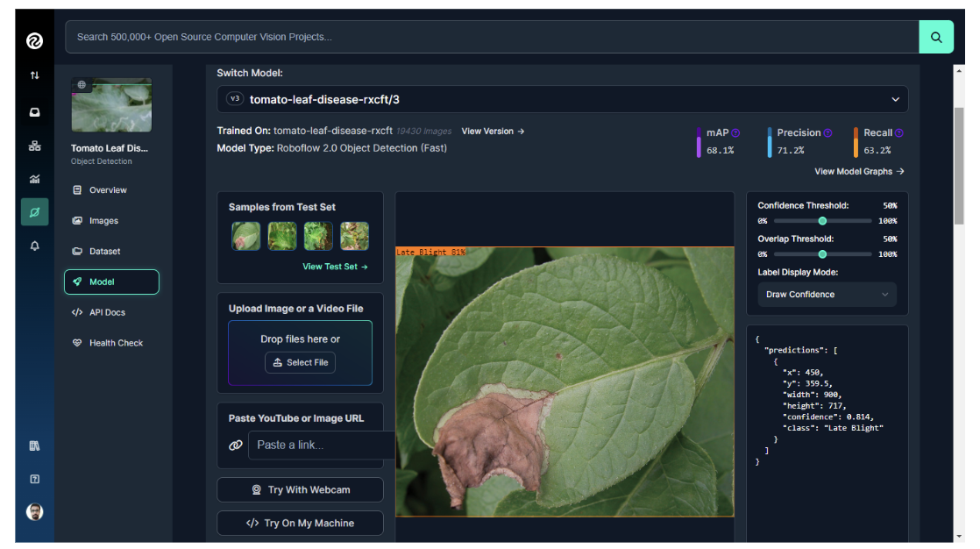
Task: Click the notifications bell icon in sidebar
Action: [x=34, y=246]
